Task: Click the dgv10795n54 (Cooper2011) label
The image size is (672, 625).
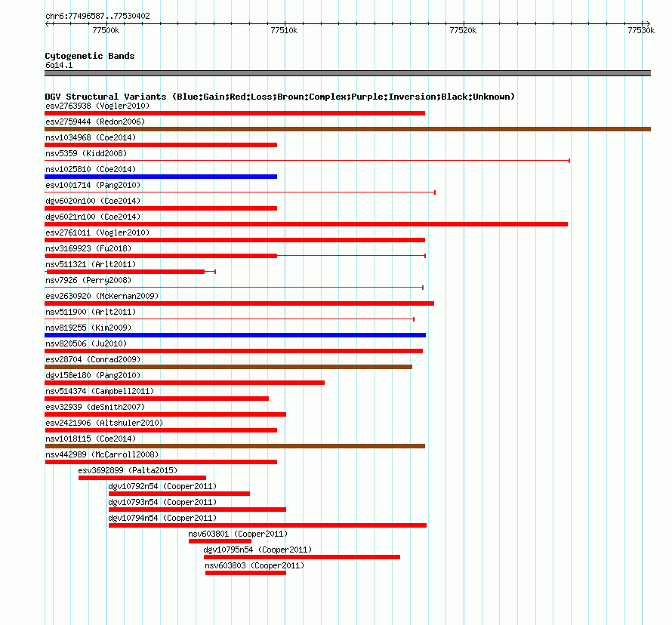Action: (257, 550)
